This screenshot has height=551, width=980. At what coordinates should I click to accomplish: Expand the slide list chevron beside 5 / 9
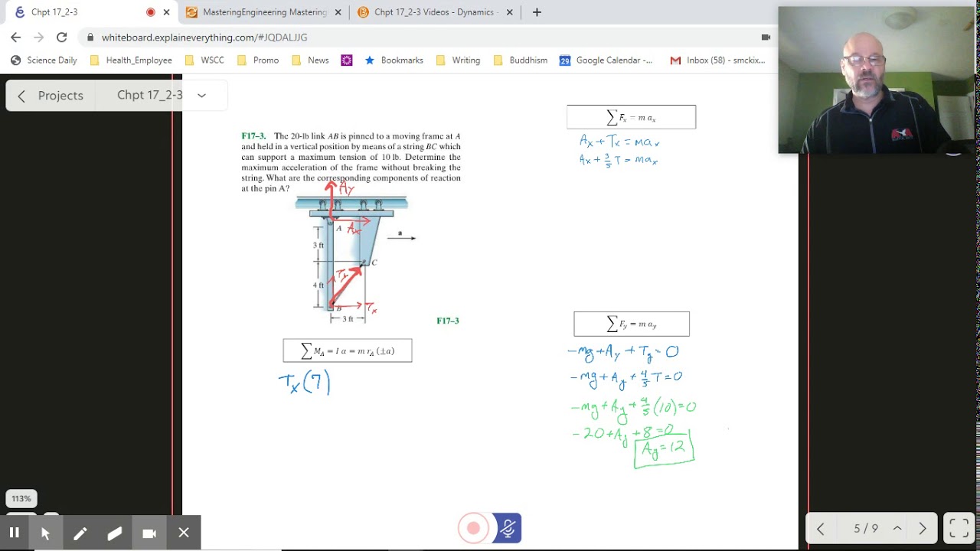pyautogui.click(x=897, y=529)
